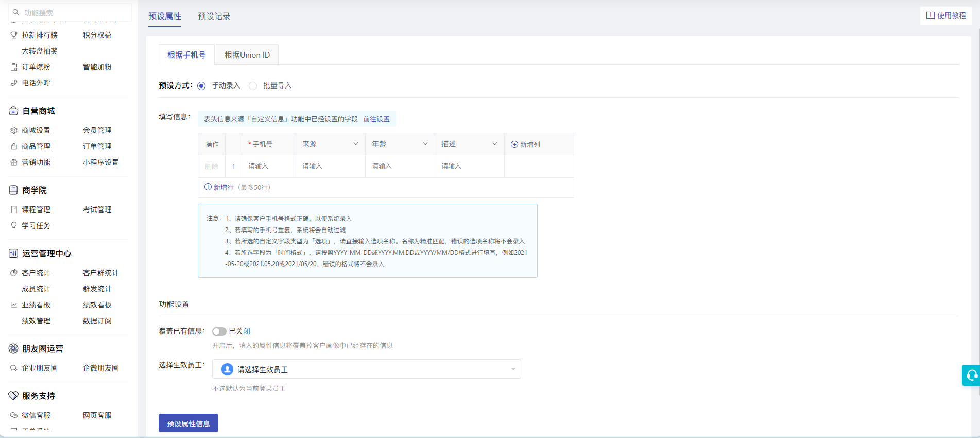Screen dimensions: 980x438
Task: Click the product bag icon beside 商品管理
Action: click(x=14, y=146)
